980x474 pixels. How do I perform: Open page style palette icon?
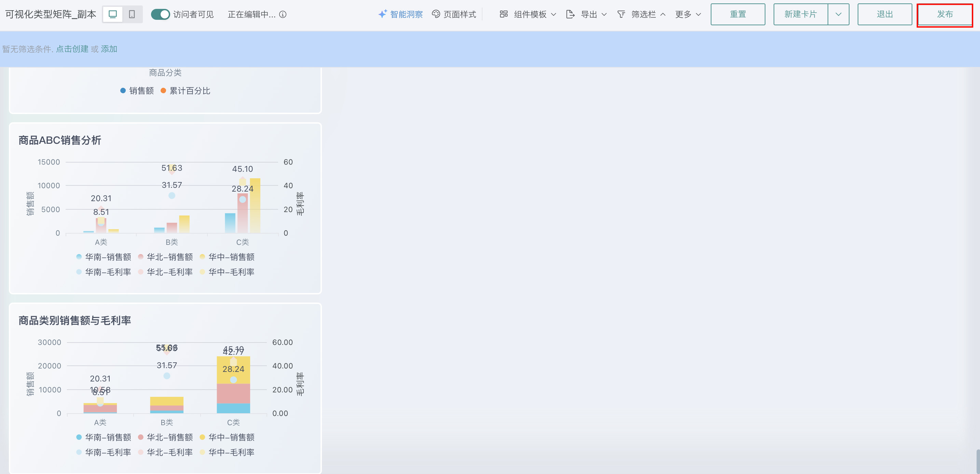436,14
